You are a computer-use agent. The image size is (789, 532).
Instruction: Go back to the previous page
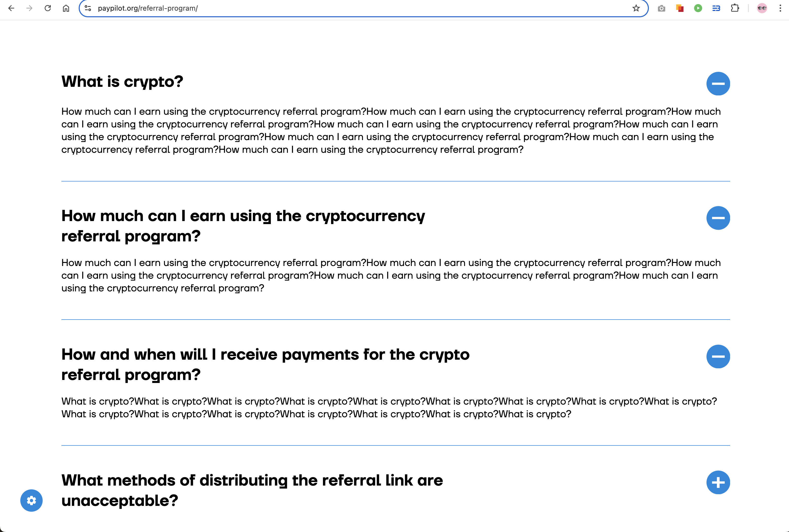pos(11,8)
